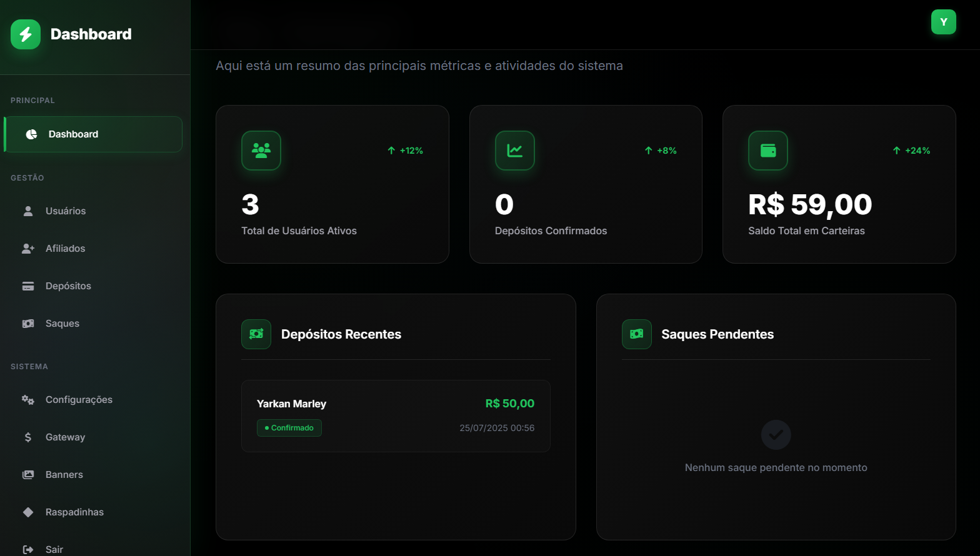The image size is (980, 556).
Task: Open Configurações settings page
Action: (79, 400)
